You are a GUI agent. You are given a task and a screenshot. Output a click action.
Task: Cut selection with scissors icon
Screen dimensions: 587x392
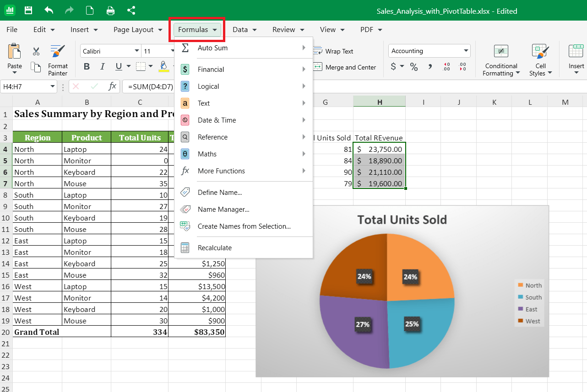pyautogui.click(x=36, y=51)
